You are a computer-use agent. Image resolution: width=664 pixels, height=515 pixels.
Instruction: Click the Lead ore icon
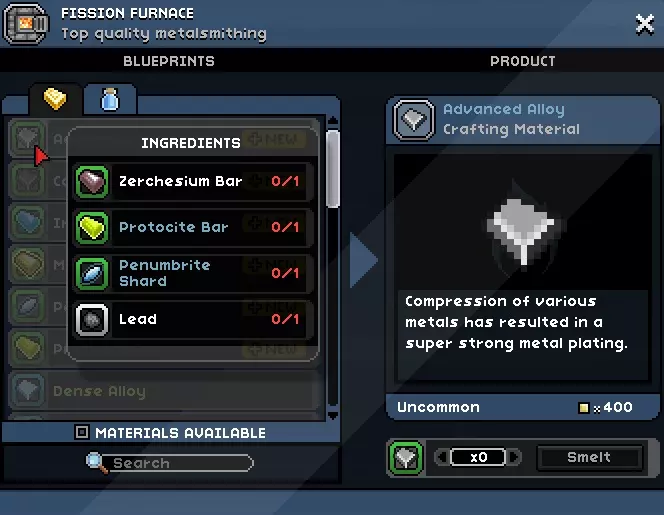click(x=92, y=320)
